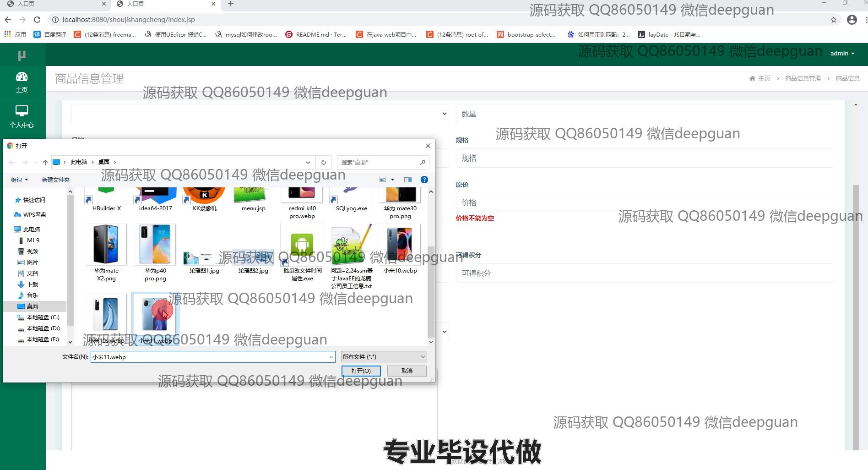This screenshot has width=868, height=470.
Task: Click the refresh icon in file dialog
Action: (323, 162)
